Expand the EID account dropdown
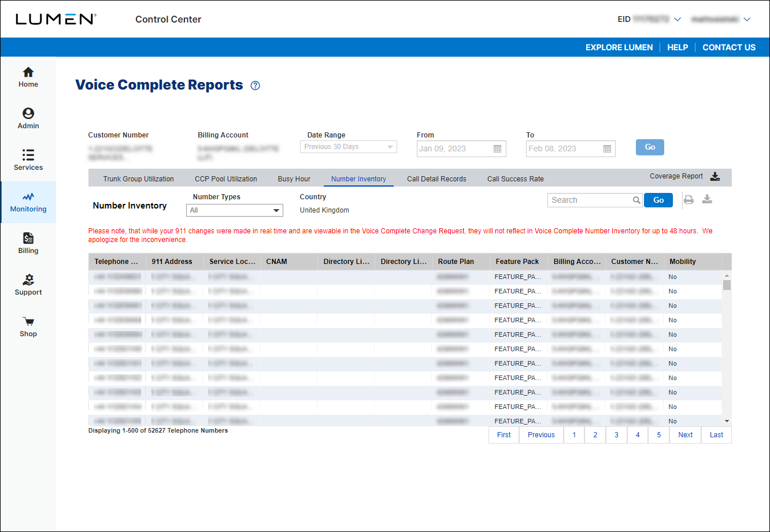 [x=678, y=20]
